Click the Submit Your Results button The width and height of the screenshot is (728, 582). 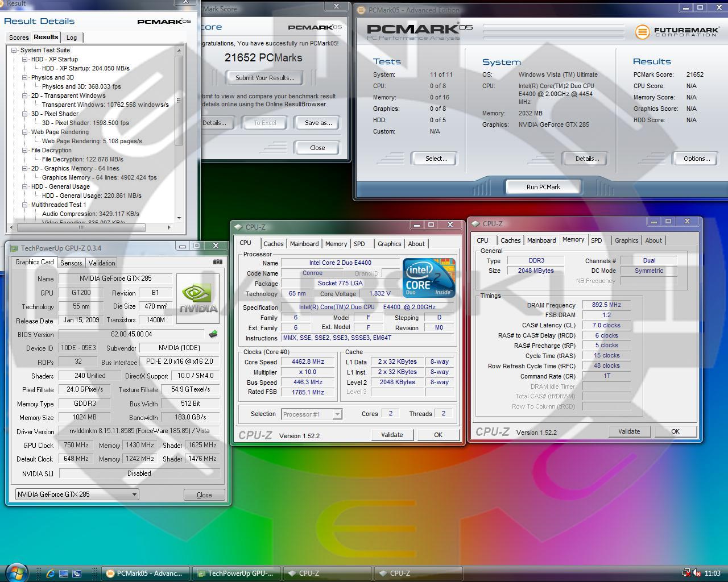pos(264,78)
